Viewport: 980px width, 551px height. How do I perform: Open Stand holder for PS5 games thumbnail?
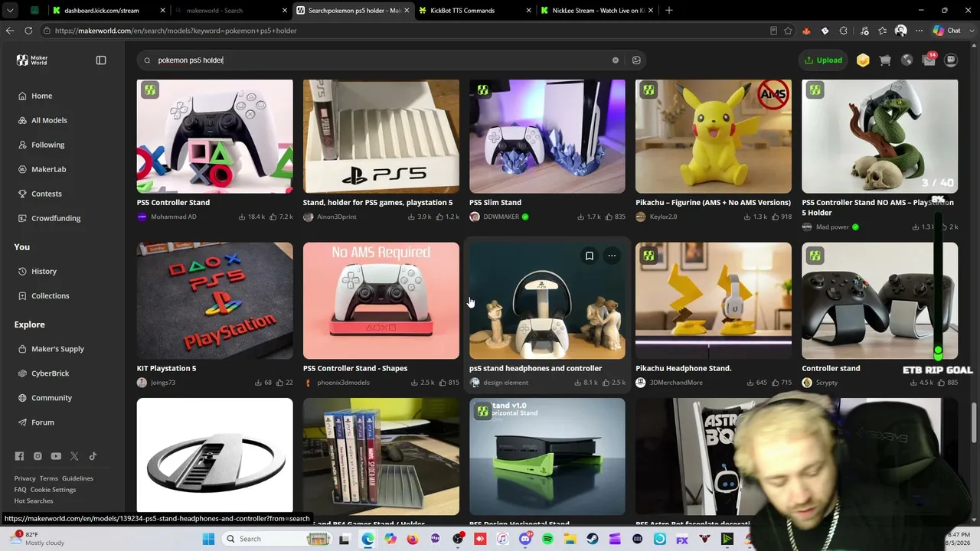[381, 136]
